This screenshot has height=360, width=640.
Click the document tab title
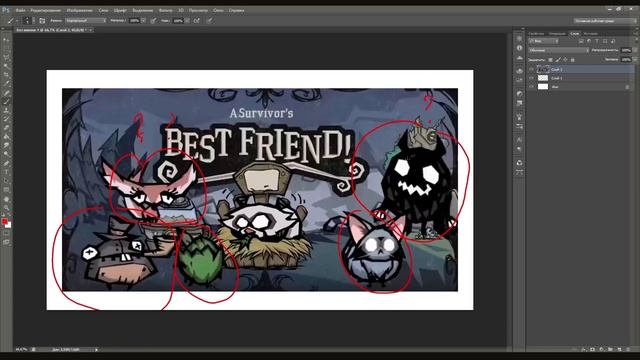[x=50, y=30]
